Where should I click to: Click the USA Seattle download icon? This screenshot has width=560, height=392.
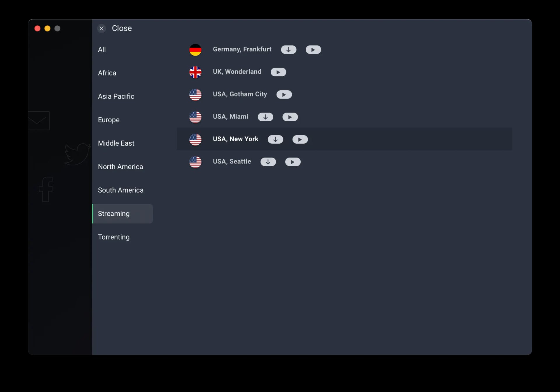pyautogui.click(x=268, y=161)
